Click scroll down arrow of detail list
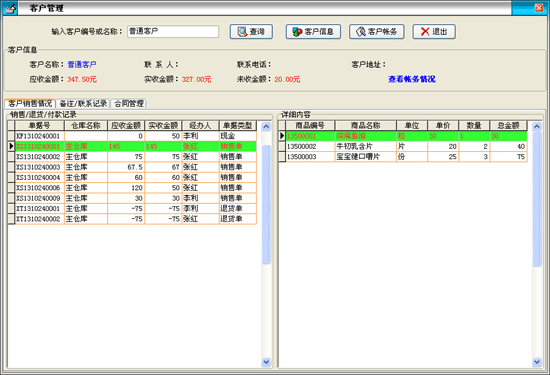Screen dimensions: 550x375 pyautogui.click(x=537, y=362)
